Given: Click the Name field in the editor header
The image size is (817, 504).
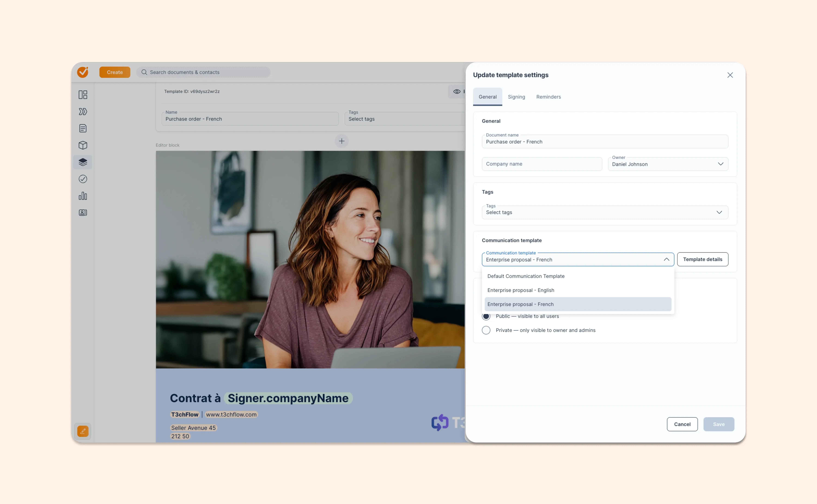Looking at the screenshot, I should [x=250, y=119].
